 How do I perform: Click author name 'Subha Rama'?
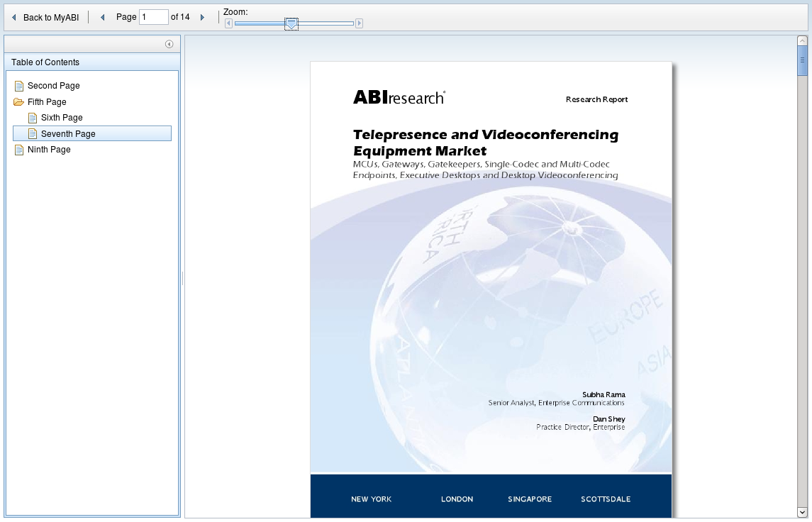pos(604,394)
